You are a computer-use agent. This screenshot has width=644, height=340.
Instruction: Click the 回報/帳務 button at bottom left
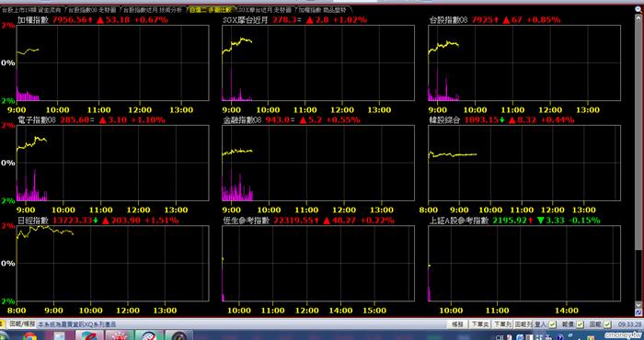point(23,324)
